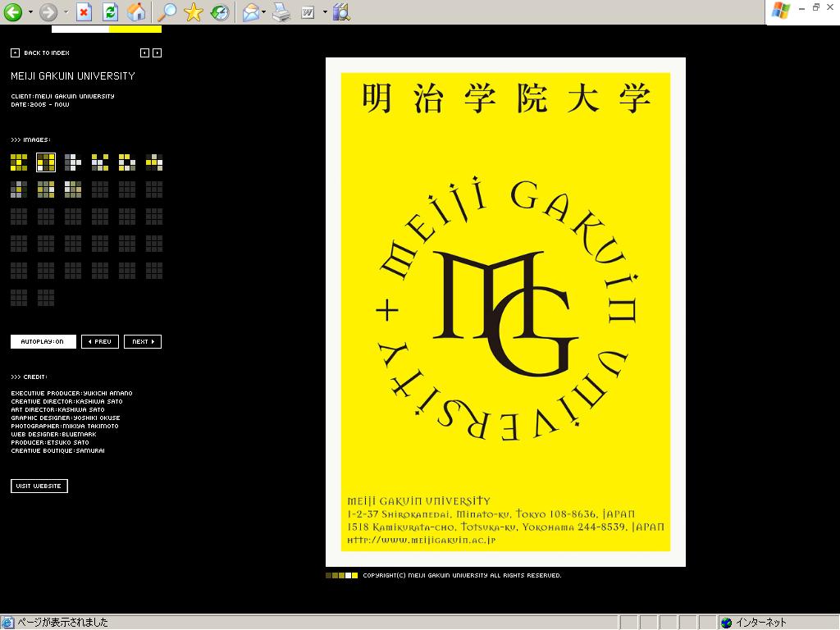Select the fourth image thumbnail

pyautogui.click(x=99, y=162)
